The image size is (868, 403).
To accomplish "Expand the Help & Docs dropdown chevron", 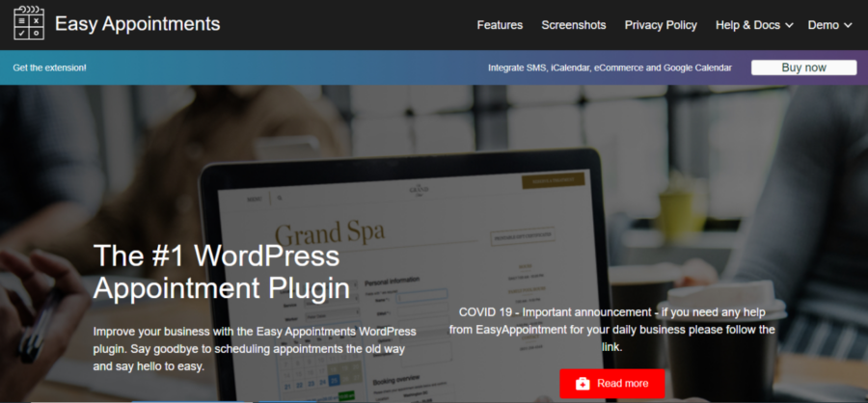I will click(789, 25).
